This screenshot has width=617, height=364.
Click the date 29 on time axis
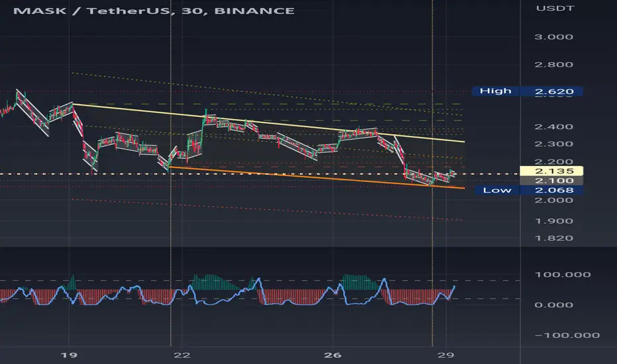tap(446, 355)
